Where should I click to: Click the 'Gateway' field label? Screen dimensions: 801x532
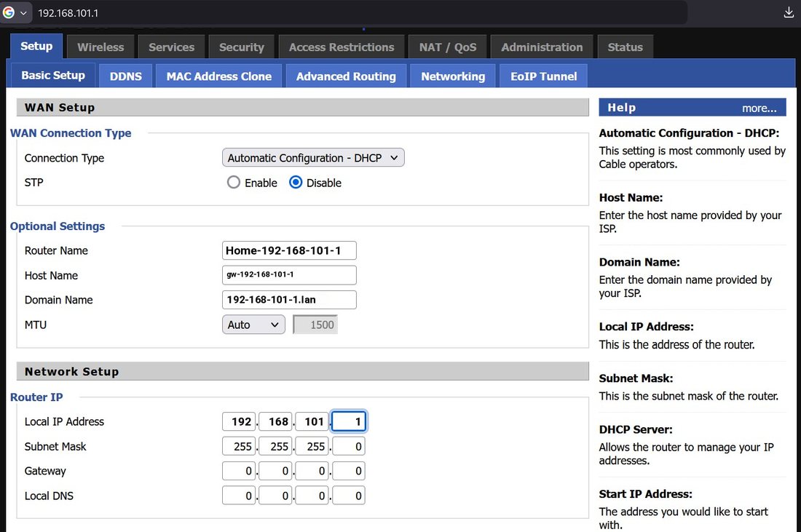click(x=45, y=472)
